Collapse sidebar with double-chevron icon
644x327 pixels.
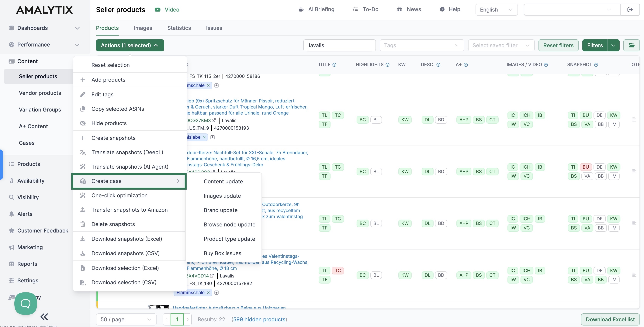pos(44,317)
